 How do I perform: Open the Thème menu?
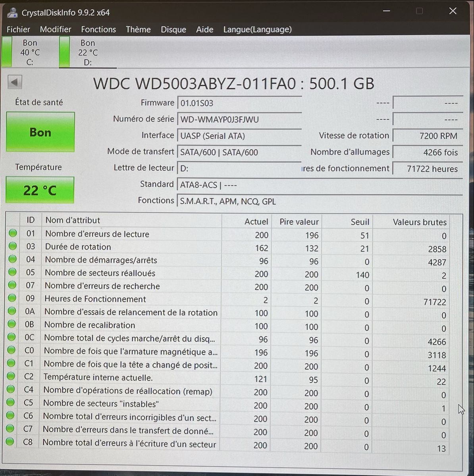[x=138, y=29]
